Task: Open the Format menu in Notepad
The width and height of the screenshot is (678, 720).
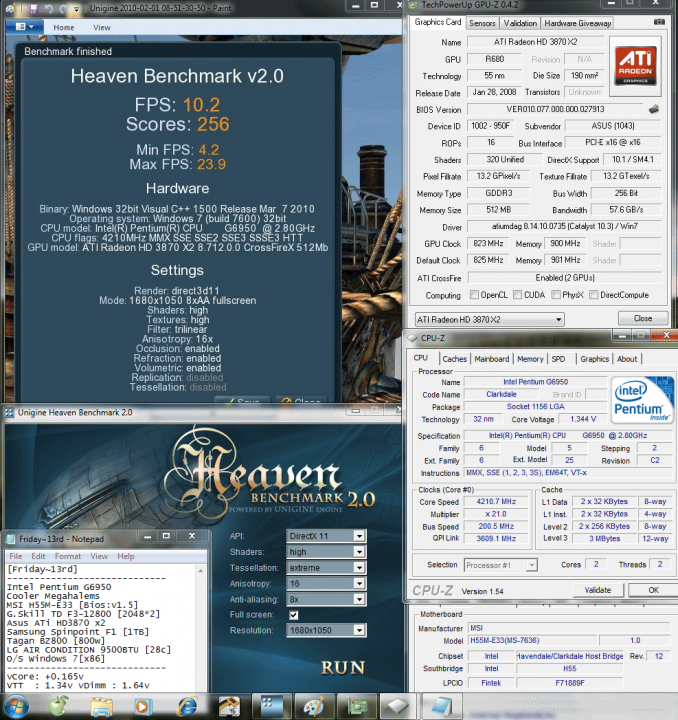Action: click(x=67, y=556)
